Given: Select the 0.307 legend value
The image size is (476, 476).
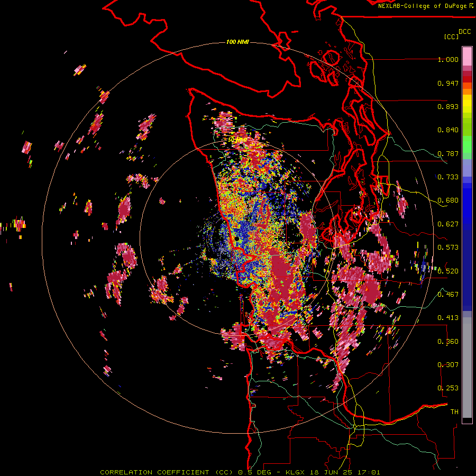Looking at the screenshot, I should [x=448, y=364].
